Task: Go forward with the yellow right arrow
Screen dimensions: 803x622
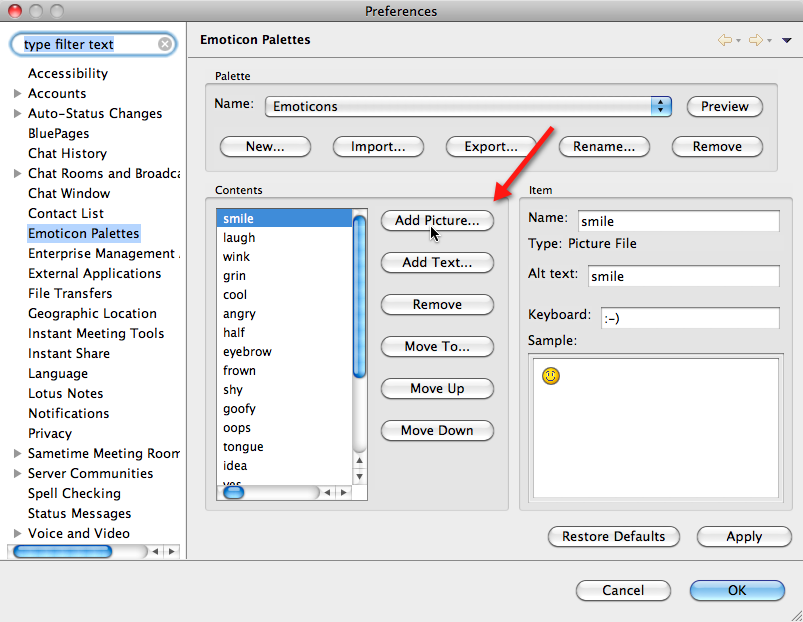Action: click(755, 40)
